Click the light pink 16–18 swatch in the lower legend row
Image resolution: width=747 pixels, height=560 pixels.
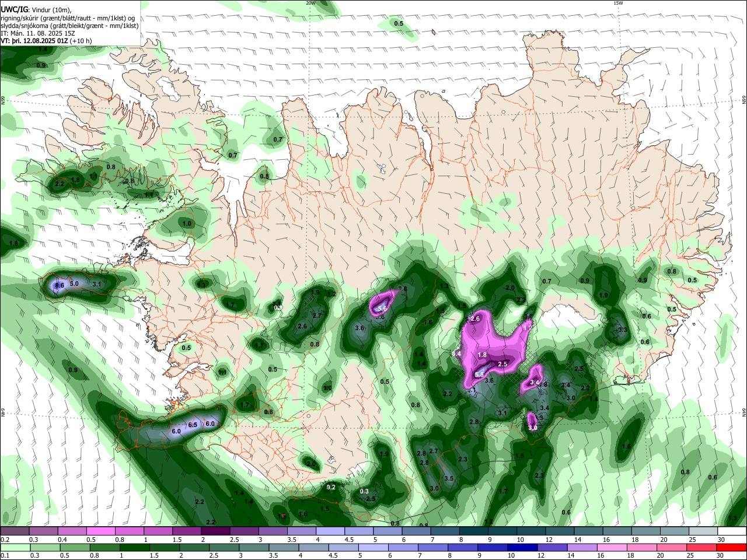[x=611, y=547]
